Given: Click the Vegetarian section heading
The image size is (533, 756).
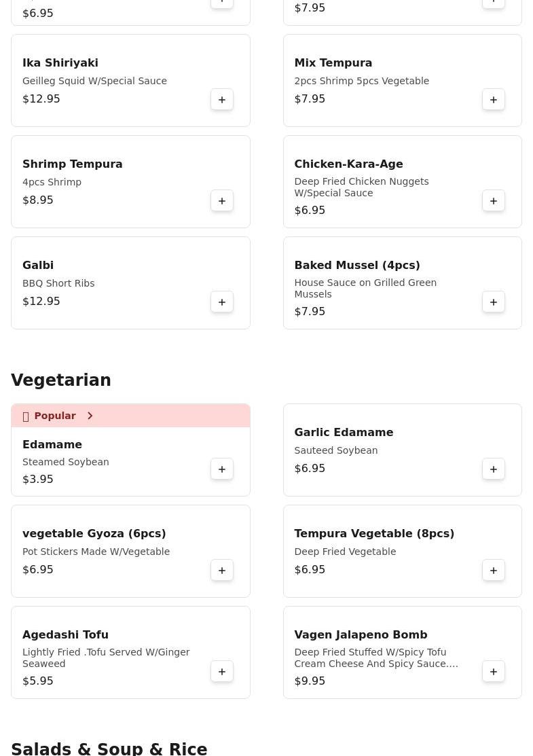Looking at the screenshot, I should (x=61, y=380).
